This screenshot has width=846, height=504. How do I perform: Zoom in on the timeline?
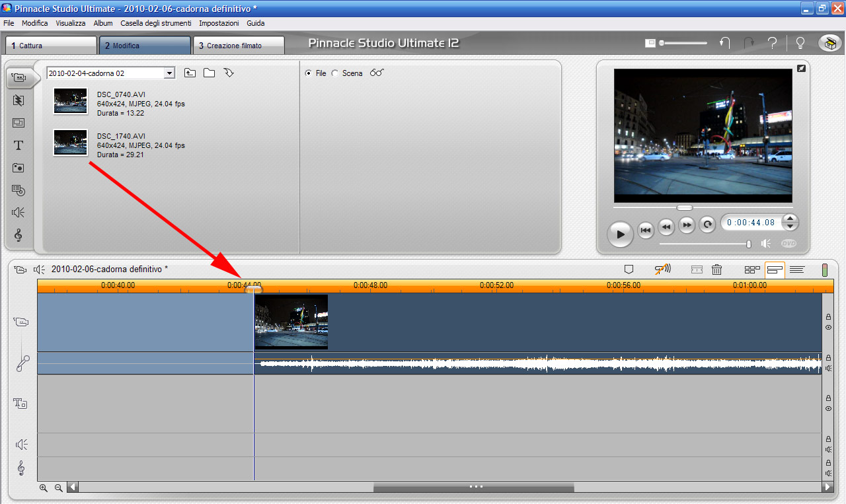pyautogui.click(x=44, y=487)
